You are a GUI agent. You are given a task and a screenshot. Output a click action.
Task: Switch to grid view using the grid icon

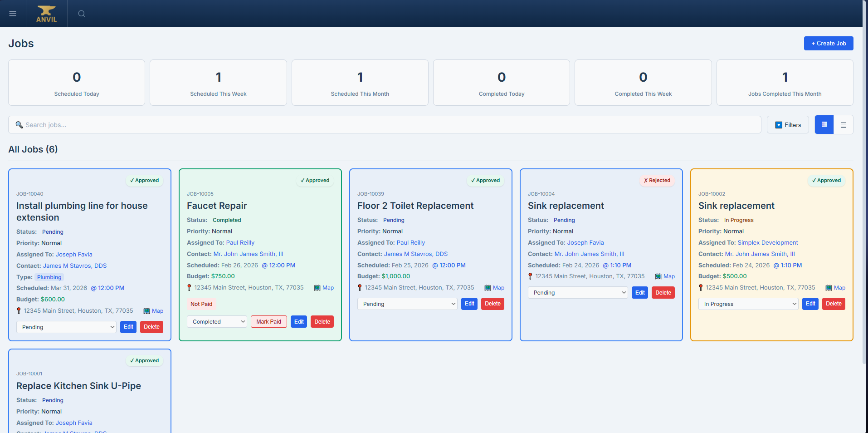[824, 124]
